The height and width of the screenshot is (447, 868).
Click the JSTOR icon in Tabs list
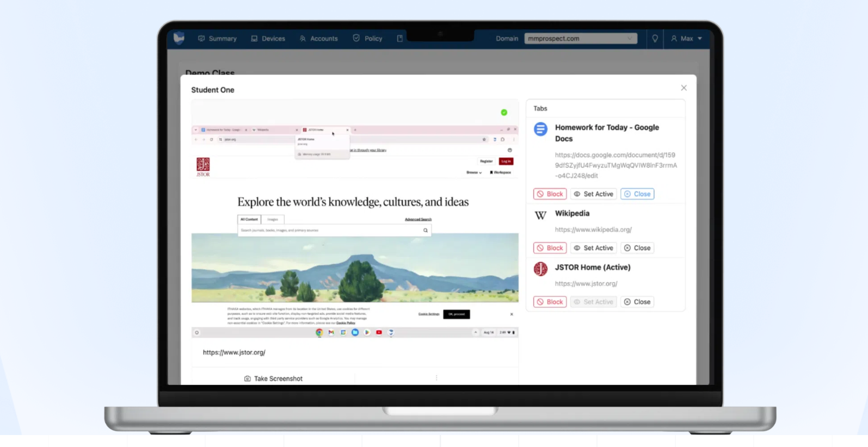(540, 269)
